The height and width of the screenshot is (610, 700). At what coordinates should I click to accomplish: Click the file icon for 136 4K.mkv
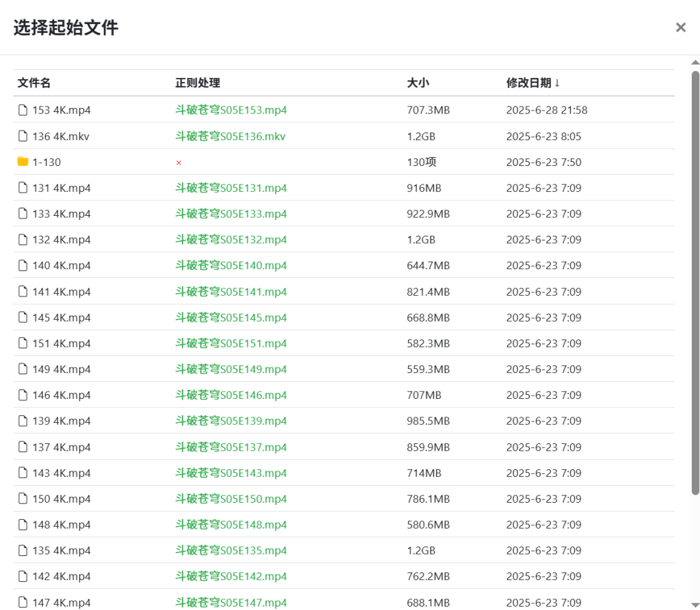(x=23, y=136)
